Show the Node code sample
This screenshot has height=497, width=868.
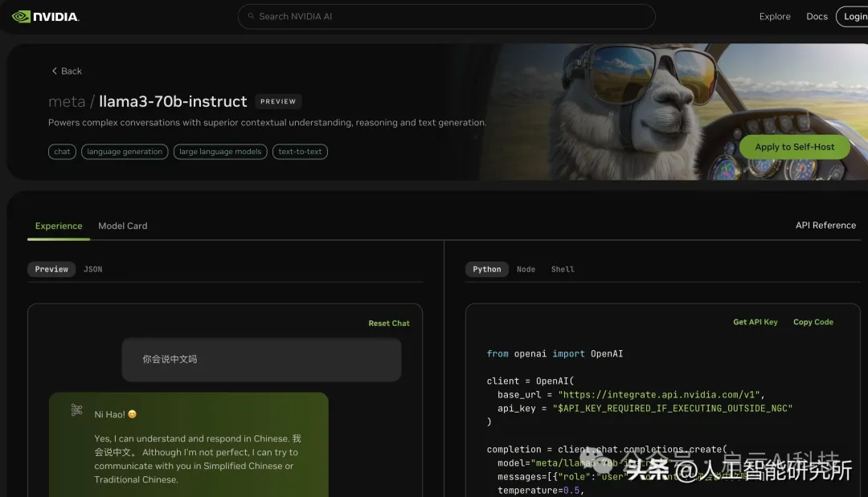click(526, 269)
